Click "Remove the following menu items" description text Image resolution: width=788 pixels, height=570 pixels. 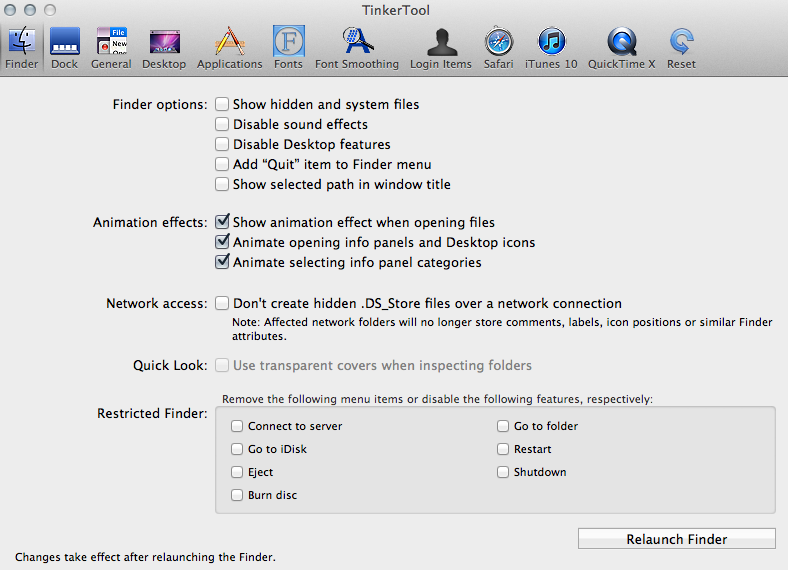pyautogui.click(x=437, y=399)
